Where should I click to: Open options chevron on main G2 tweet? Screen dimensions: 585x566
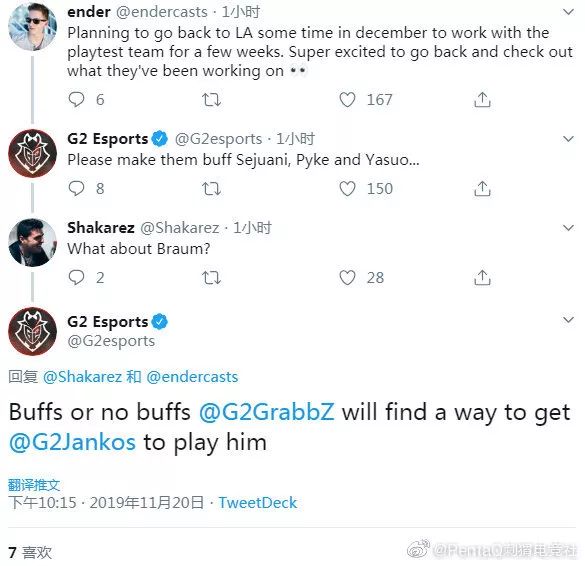(x=568, y=320)
